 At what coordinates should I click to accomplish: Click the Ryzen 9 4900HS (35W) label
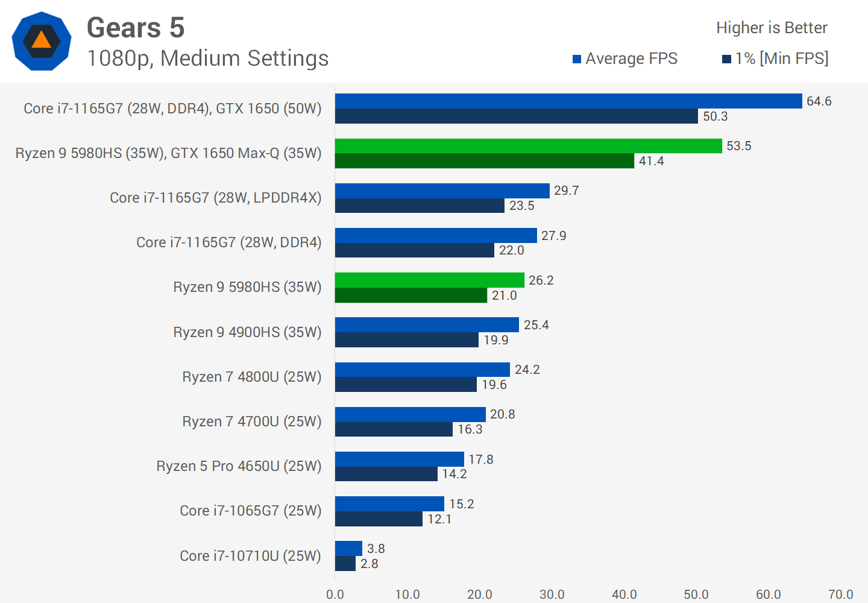[x=247, y=332]
